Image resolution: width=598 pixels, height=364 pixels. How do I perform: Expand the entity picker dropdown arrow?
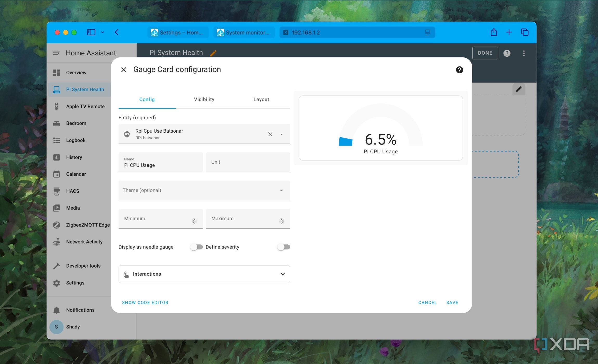coord(282,134)
